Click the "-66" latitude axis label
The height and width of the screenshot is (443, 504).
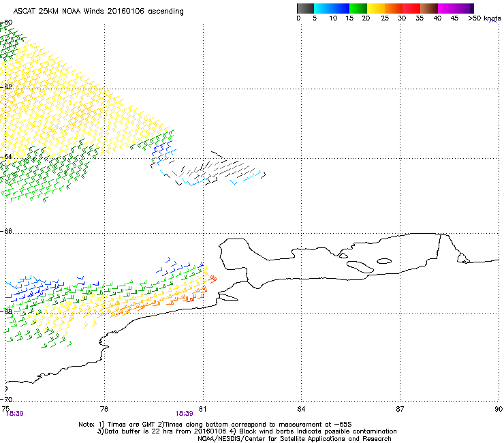6,231
